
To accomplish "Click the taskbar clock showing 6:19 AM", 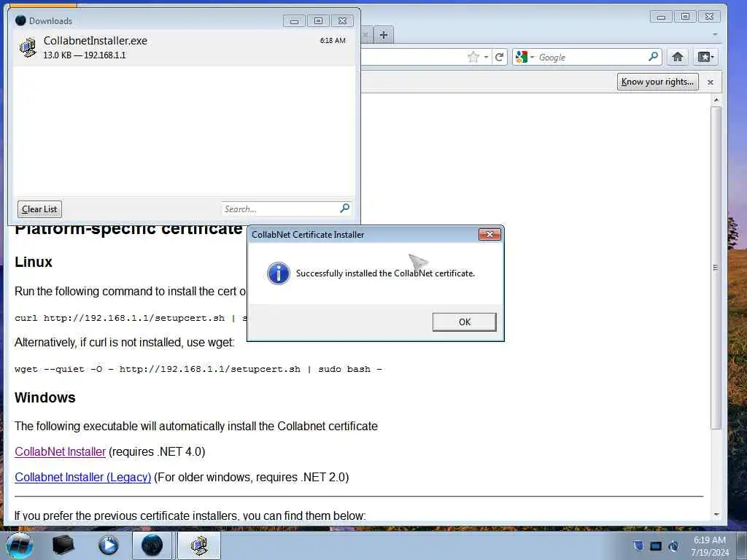I will 710,545.
